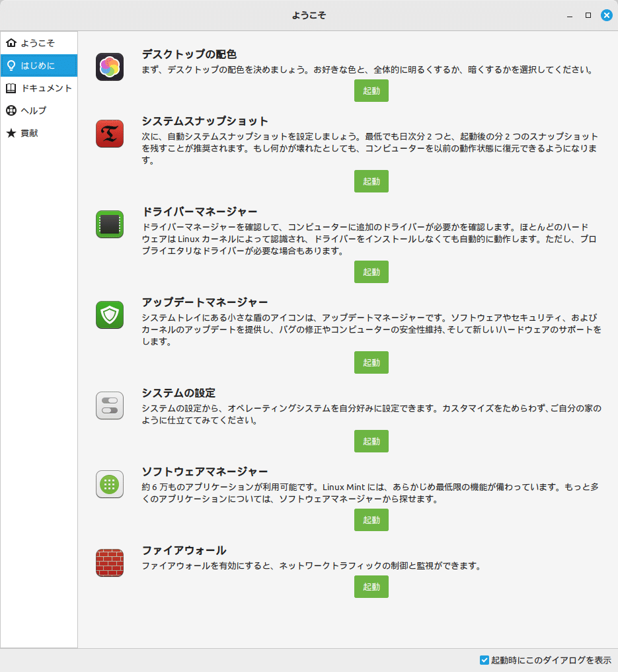This screenshot has height=672, width=618.
Task: Click the ドライバーマネージャー heading
Action: point(200,212)
